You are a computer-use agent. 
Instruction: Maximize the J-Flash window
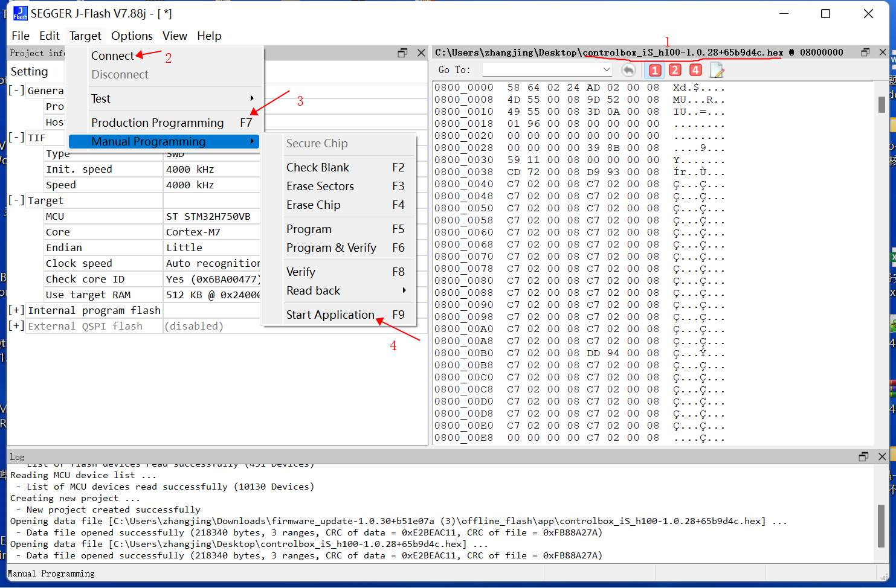pos(825,13)
